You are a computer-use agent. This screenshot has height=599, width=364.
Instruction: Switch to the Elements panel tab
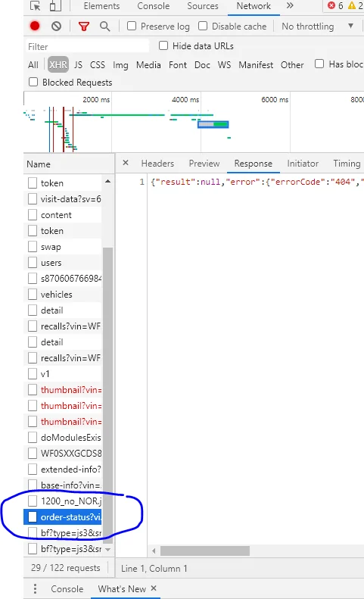point(101,6)
